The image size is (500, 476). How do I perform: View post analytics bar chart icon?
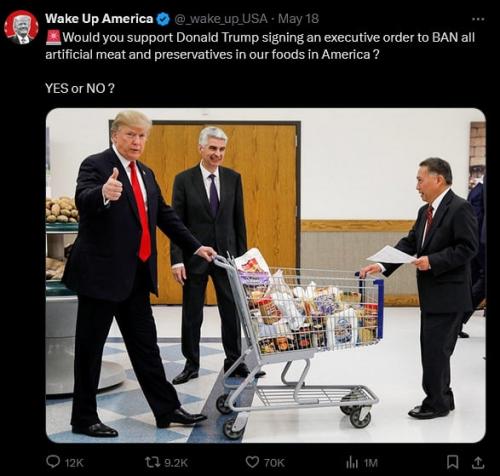click(352, 463)
